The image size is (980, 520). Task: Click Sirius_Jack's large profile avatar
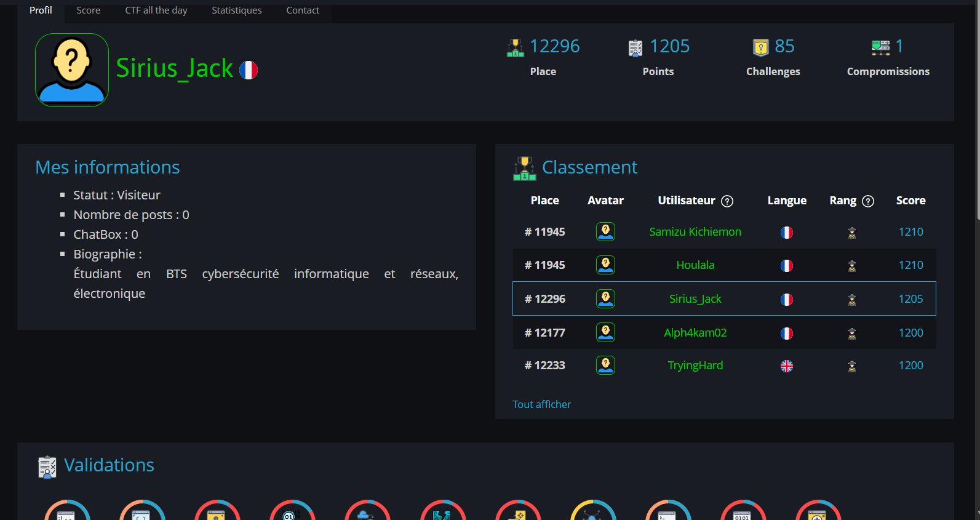click(x=72, y=70)
